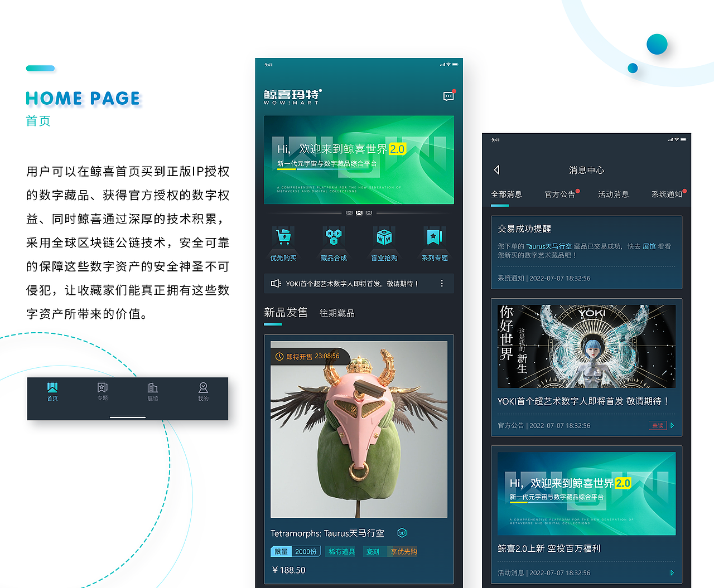The width and height of the screenshot is (714, 588).
Task: Open the 欢迎来到鲸喜世界2.0 home banner
Action: click(x=359, y=160)
